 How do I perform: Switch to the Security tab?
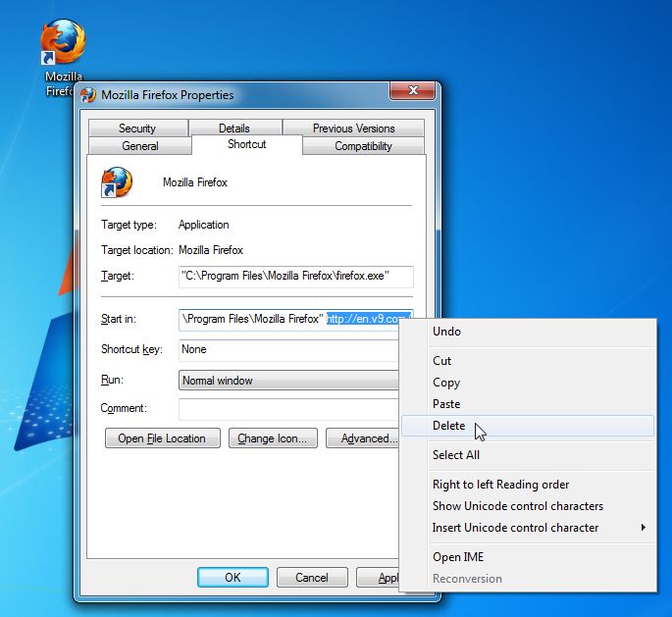coord(137,129)
